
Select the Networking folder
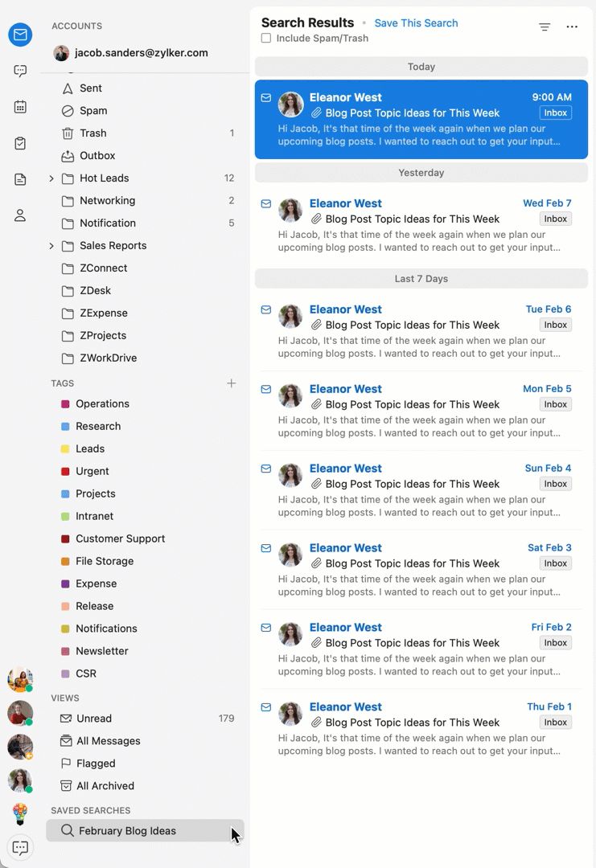tap(145, 200)
